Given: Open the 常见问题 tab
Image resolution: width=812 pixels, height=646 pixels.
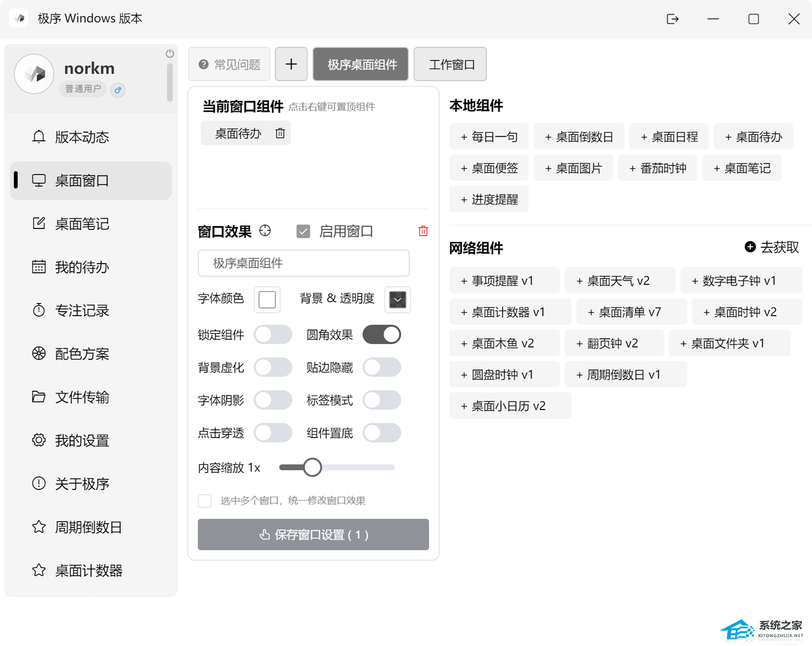Looking at the screenshot, I should 229,64.
